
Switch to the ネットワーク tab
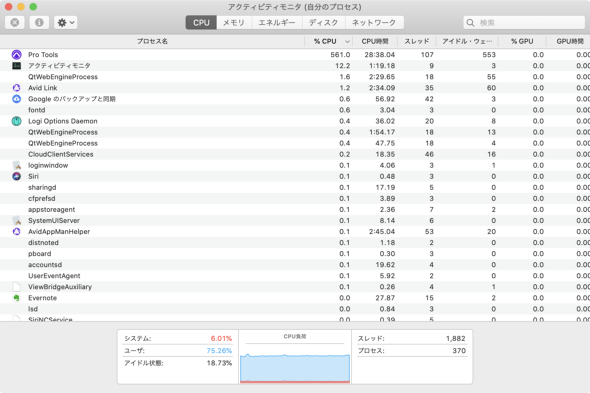point(374,23)
